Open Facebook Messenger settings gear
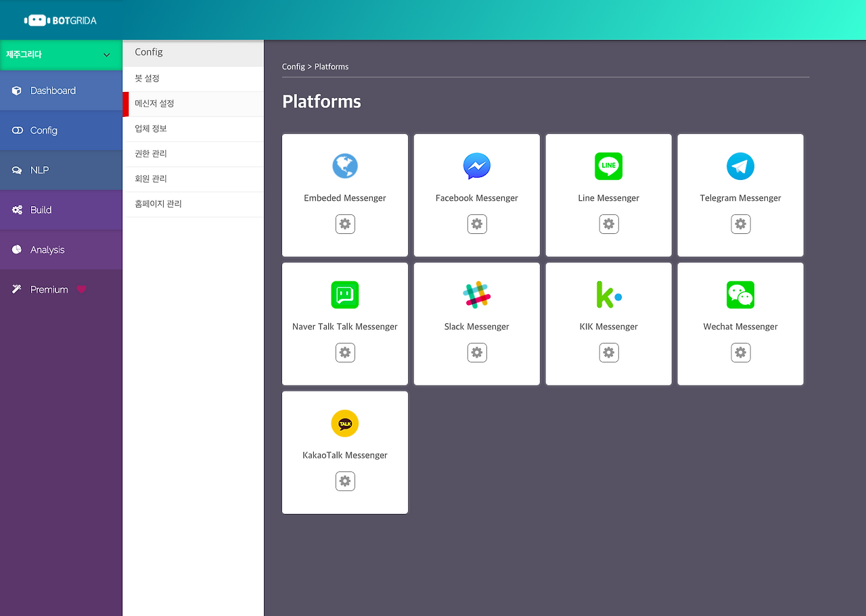The image size is (866, 616). pos(476,224)
